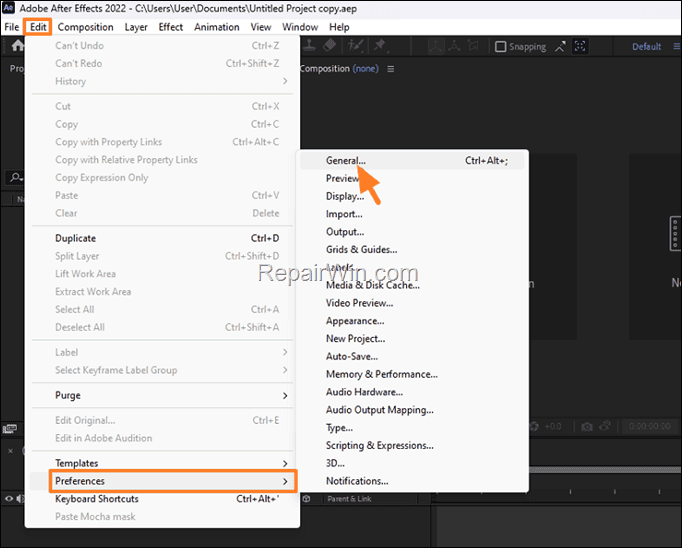This screenshot has width=682, height=548.
Task: Open the Animation menu
Action: (217, 27)
